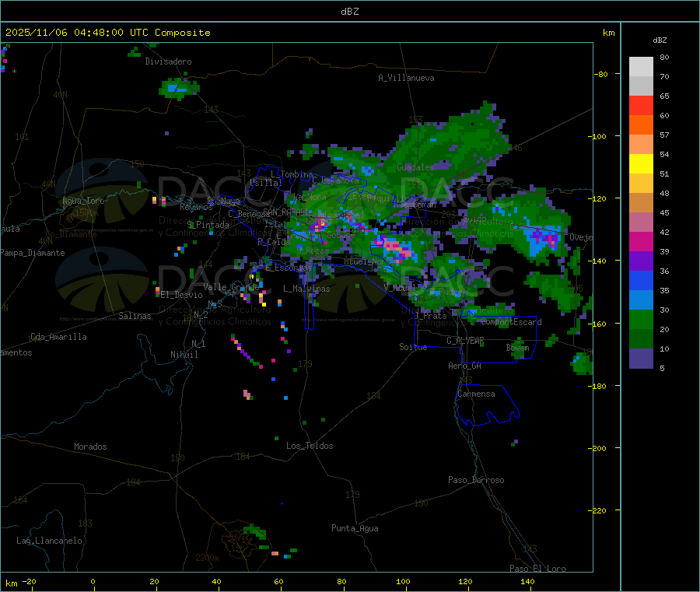Click the J_Prats label

431,316
